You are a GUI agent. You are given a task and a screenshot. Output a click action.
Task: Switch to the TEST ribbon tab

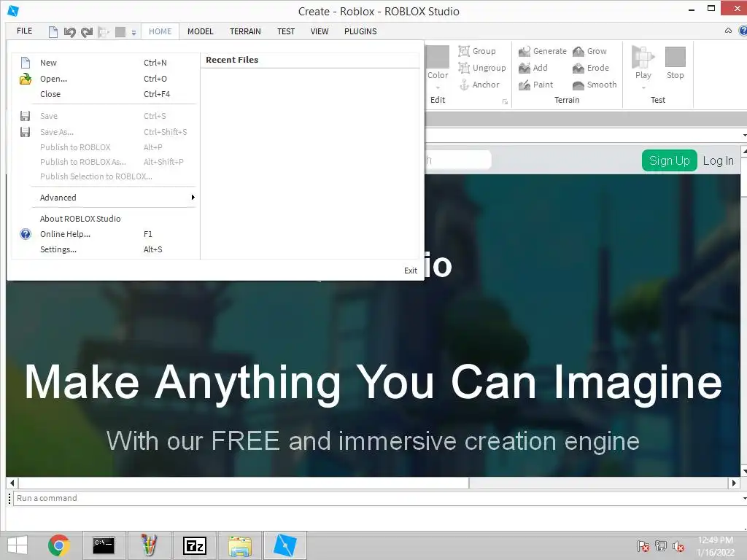[x=286, y=31]
